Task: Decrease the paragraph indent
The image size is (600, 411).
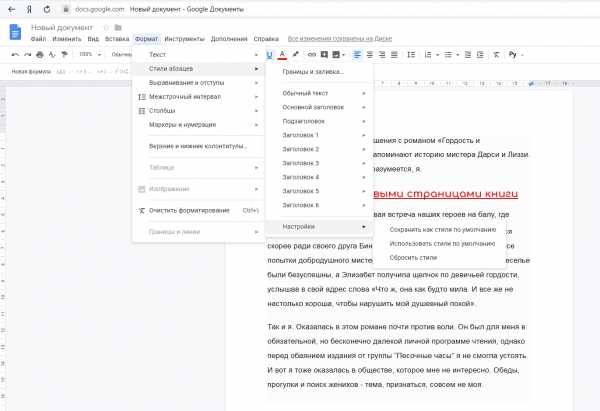Action: (468, 55)
